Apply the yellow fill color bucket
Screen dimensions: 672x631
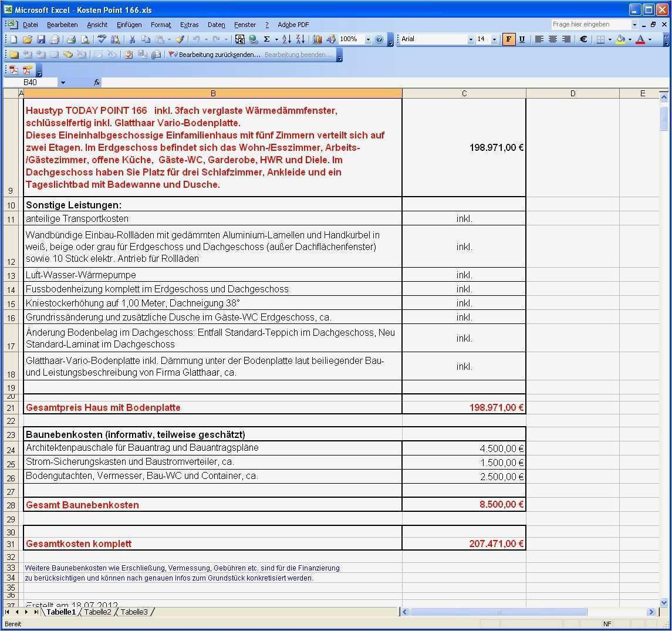click(x=620, y=39)
